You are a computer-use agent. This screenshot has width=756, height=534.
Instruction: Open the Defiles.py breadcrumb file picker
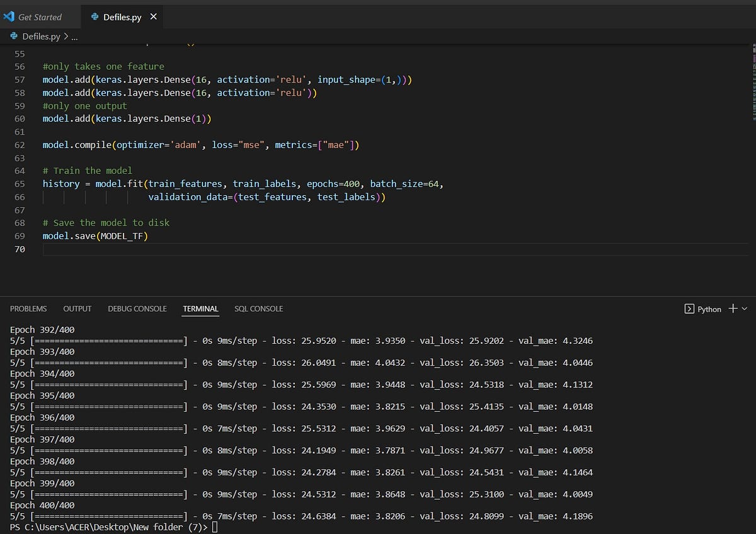coord(41,37)
